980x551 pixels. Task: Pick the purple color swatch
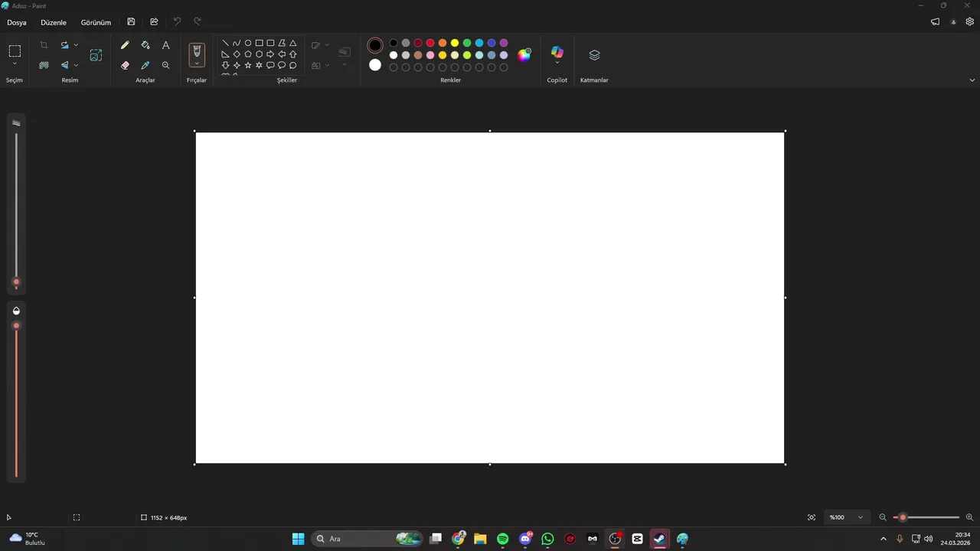click(x=504, y=43)
